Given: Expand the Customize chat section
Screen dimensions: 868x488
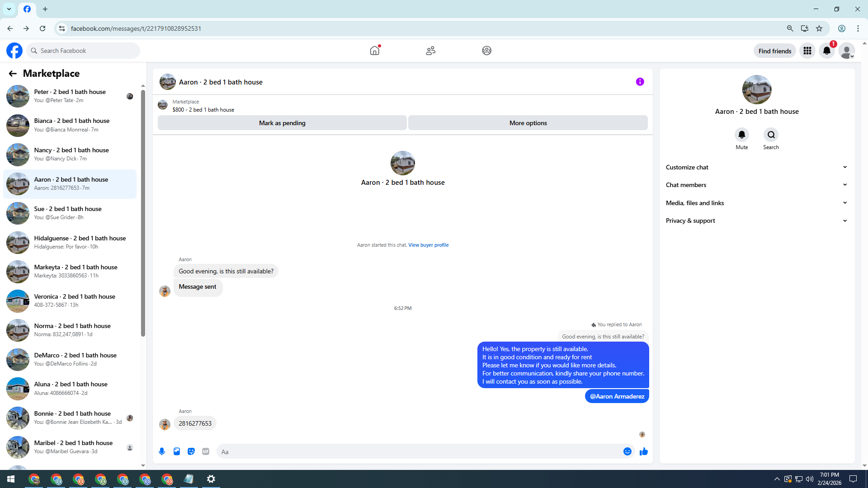Looking at the screenshot, I should (756, 167).
